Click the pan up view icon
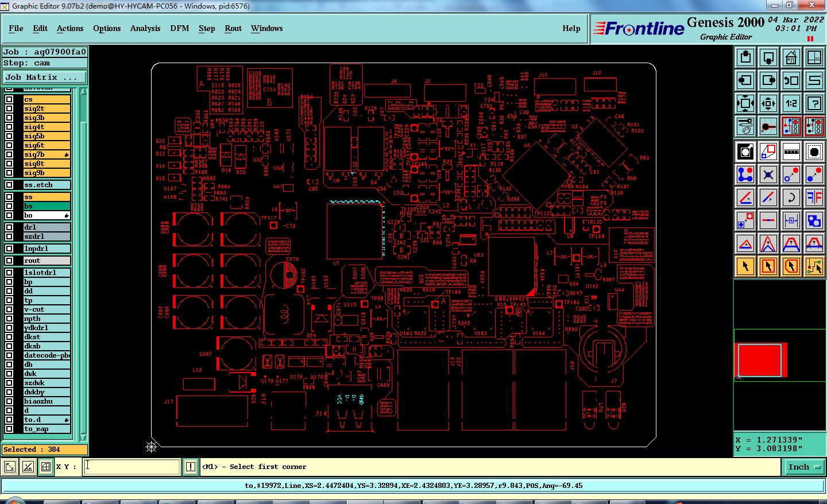The height and width of the screenshot is (504, 827). coord(745,57)
